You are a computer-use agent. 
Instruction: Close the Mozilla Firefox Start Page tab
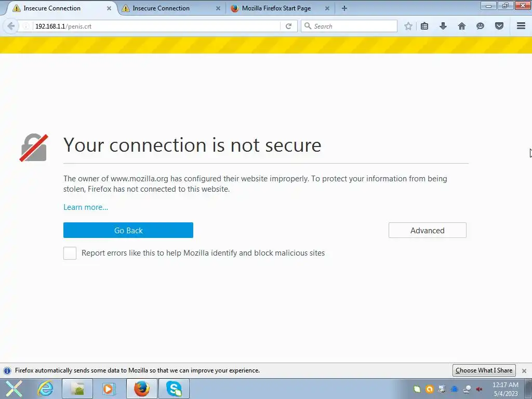[x=327, y=8]
